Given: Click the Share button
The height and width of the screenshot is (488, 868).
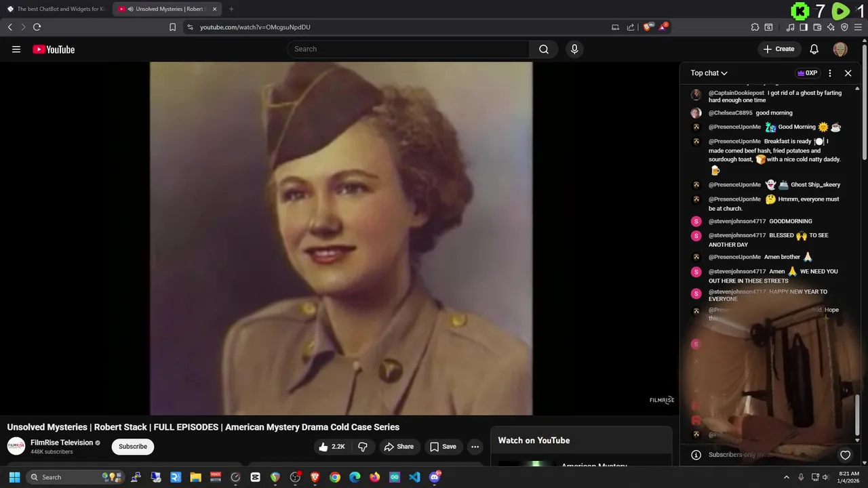Looking at the screenshot, I should (399, 447).
